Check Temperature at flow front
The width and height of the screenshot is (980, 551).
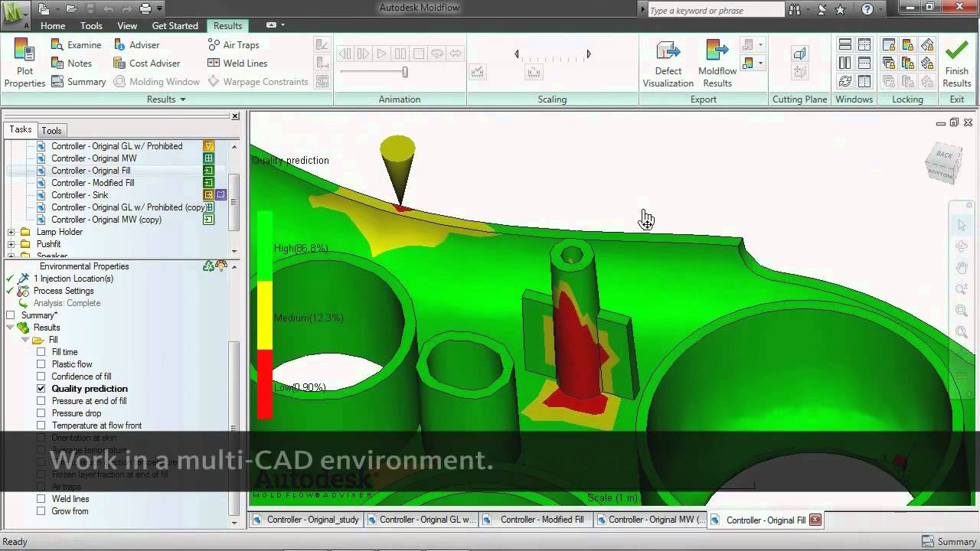click(x=41, y=425)
